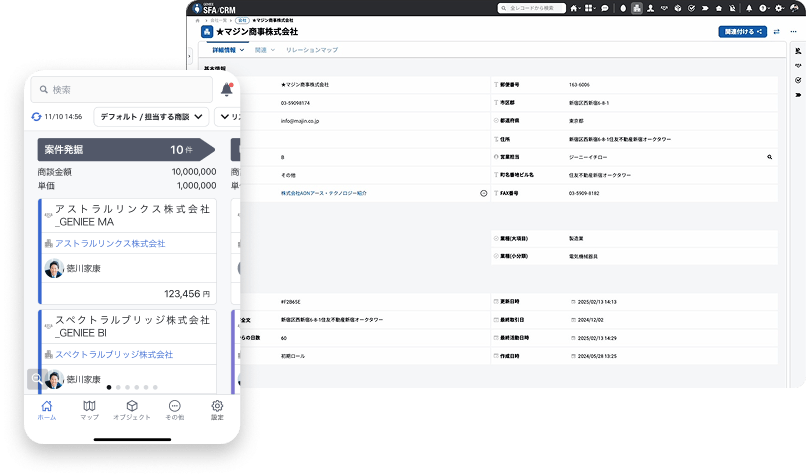Open the アストラルリンクス株式会社 link
Screen dimensions: 806x476
tap(110, 244)
